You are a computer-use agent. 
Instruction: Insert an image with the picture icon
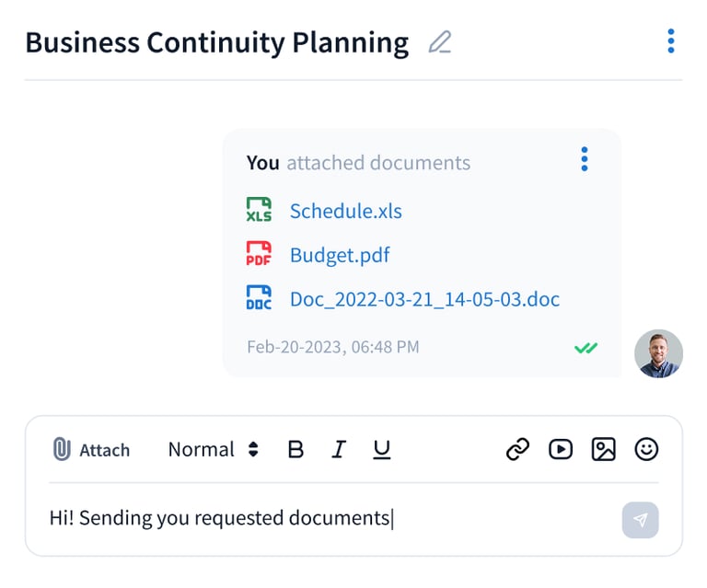[603, 449]
